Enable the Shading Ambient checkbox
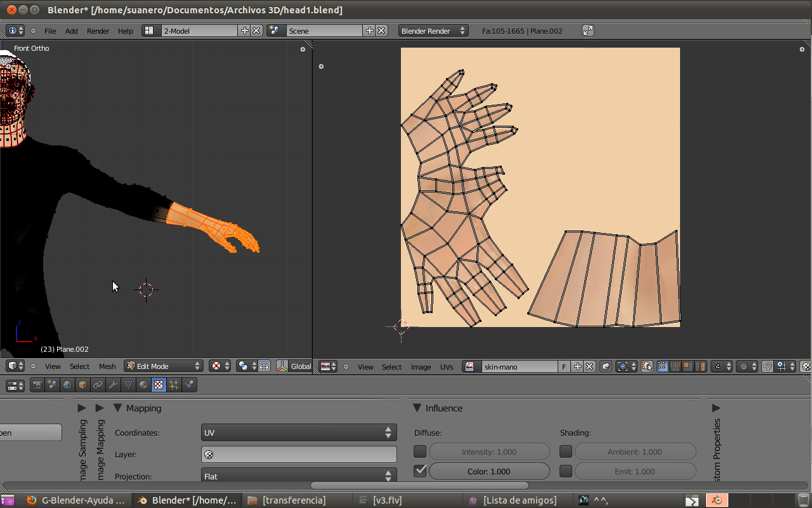The width and height of the screenshot is (812, 508). (x=566, y=452)
